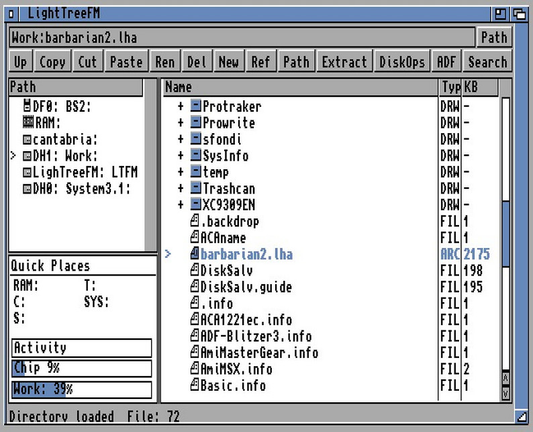
Task: Click the Chip 9% memory gauge
Action: 81,368
